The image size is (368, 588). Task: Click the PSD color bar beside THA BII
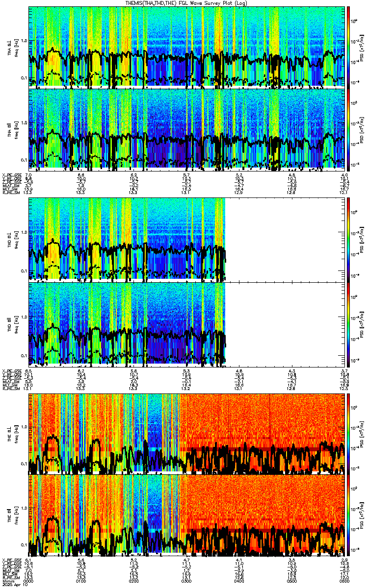tap(349, 129)
